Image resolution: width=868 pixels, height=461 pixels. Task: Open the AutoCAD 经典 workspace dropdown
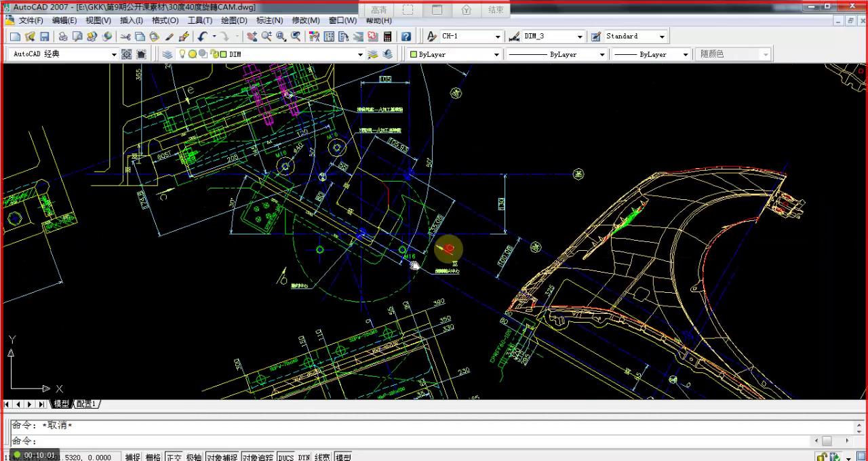click(114, 54)
